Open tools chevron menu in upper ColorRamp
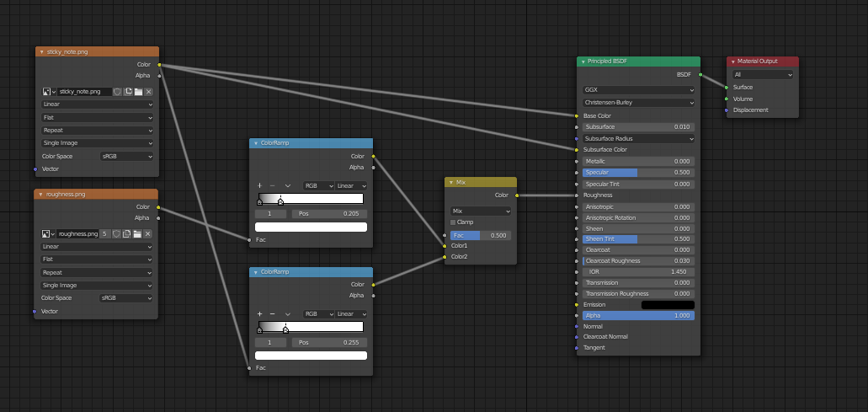 pyautogui.click(x=288, y=185)
